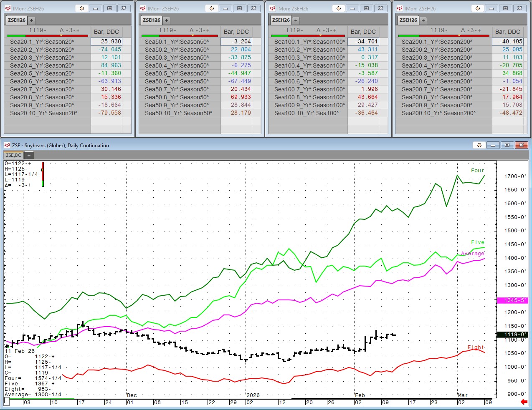Click Bar, DDC column header in Season100 monitor

[363, 32]
